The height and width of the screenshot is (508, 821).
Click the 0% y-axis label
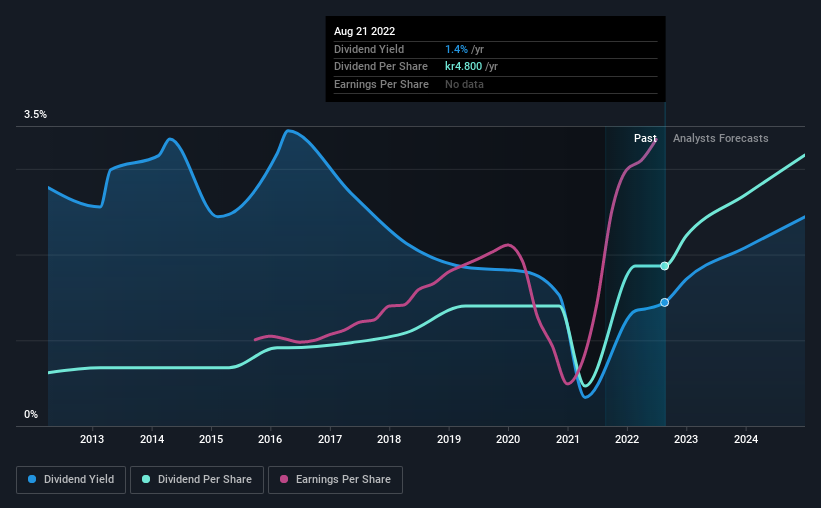click(31, 415)
